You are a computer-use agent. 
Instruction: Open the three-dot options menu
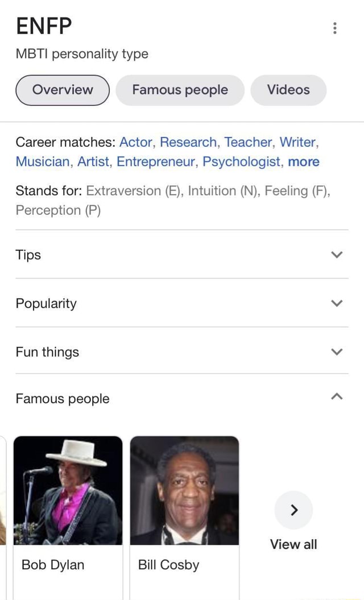(334, 27)
